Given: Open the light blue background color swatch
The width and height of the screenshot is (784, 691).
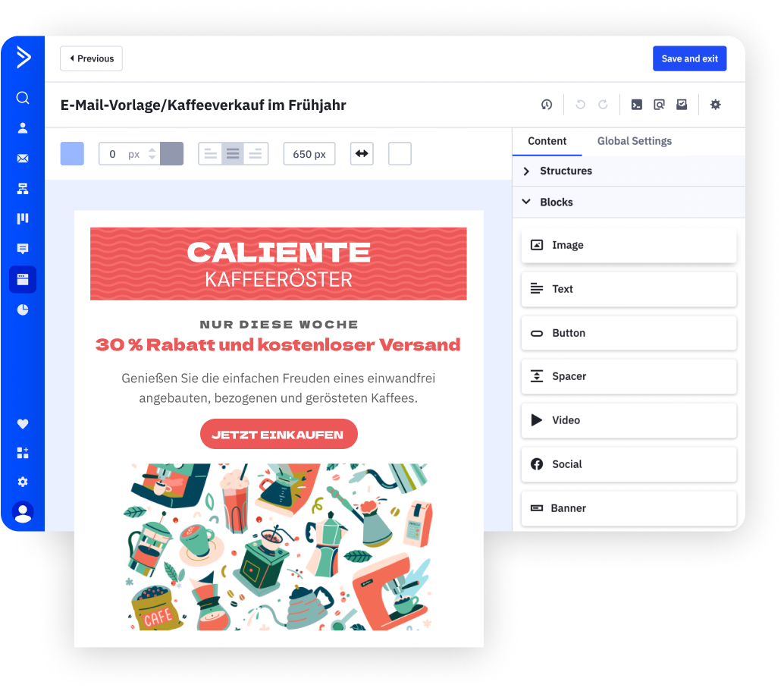Looking at the screenshot, I should [x=72, y=154].
